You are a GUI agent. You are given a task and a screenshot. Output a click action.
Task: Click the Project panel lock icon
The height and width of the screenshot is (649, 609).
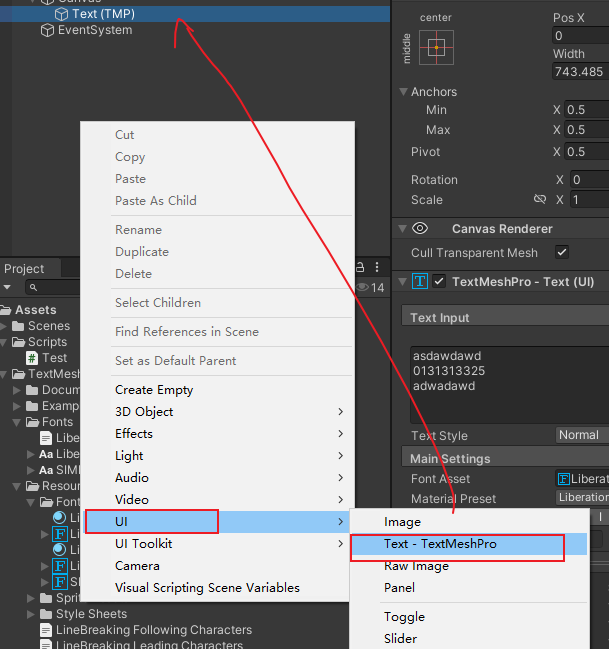coord(360,267)
